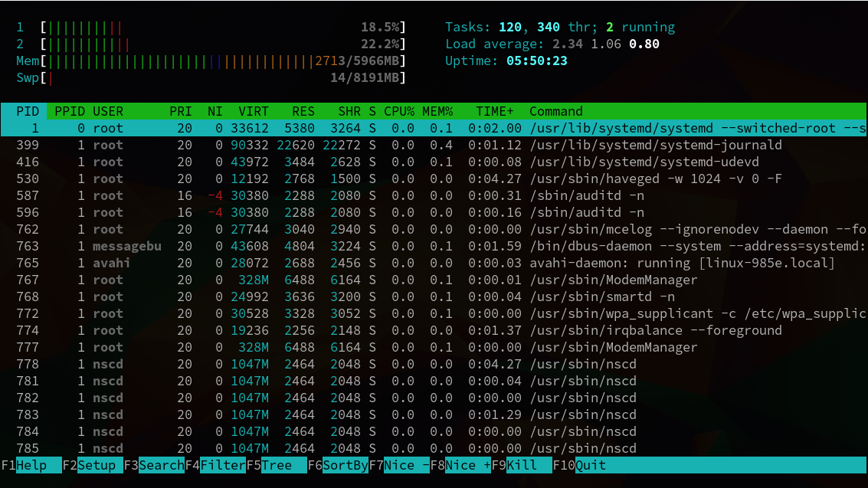Open the F1 Help function
This screenshot has width=868, height=488.
coord(31,465)
